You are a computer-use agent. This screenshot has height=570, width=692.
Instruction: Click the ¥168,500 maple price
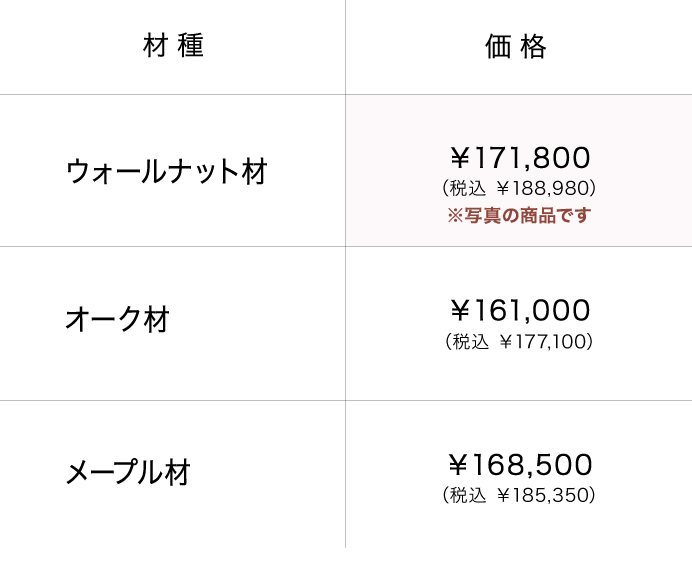[519, 465]
